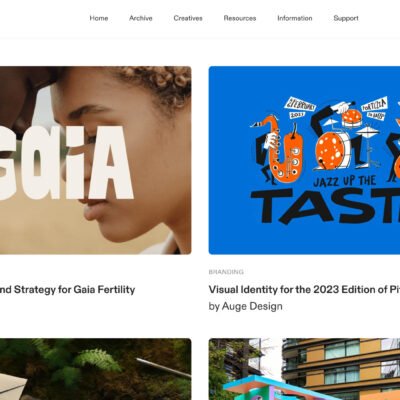Viewport: 400px width, 400px height.
Task: Open the green fern project thumbnail
Action: 96,369
